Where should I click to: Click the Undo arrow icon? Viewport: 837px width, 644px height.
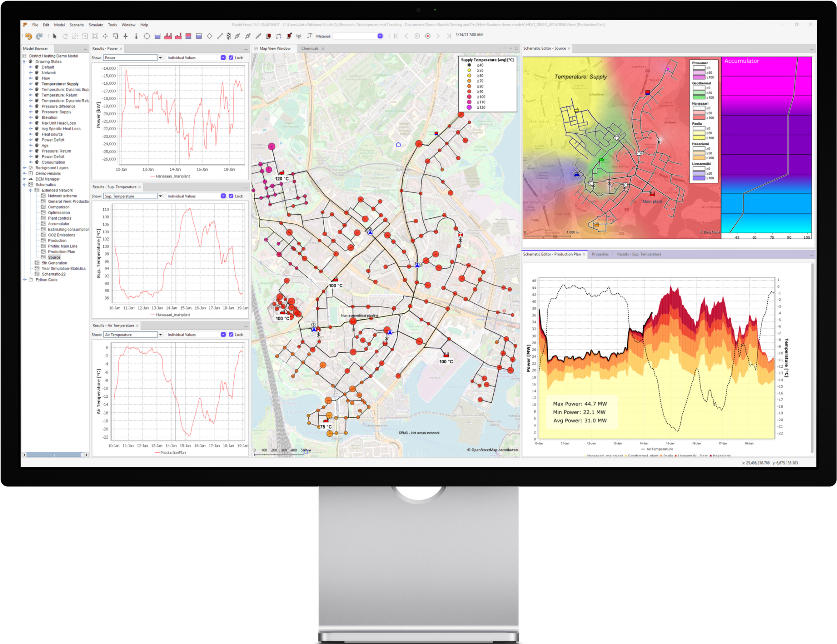tap(28, 36)
